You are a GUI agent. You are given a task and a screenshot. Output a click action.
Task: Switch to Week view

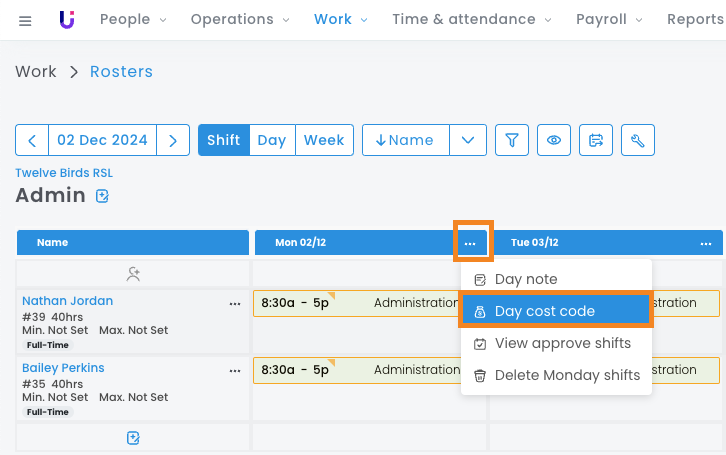pyautogui.click(x=324, y=141)
